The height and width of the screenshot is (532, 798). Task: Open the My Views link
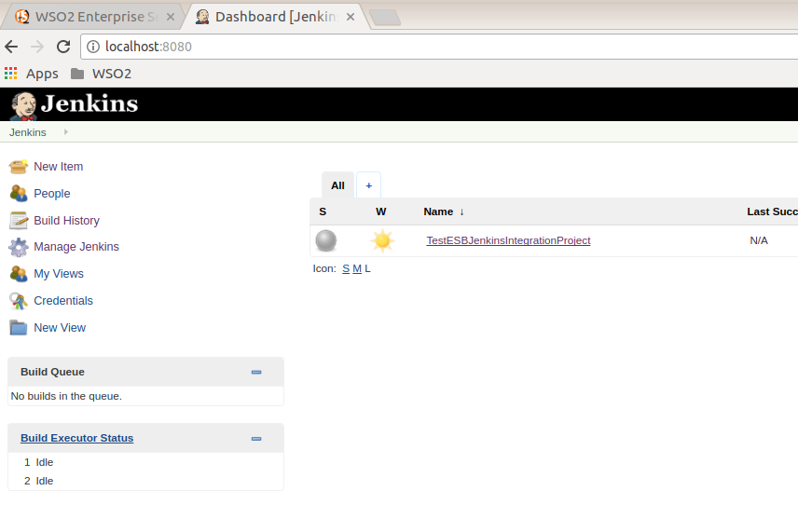pyautogui.click(x=59, y=274)
